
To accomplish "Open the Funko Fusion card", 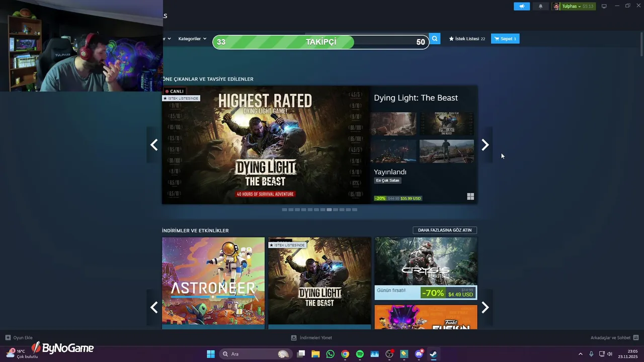I will pos(426,317).
